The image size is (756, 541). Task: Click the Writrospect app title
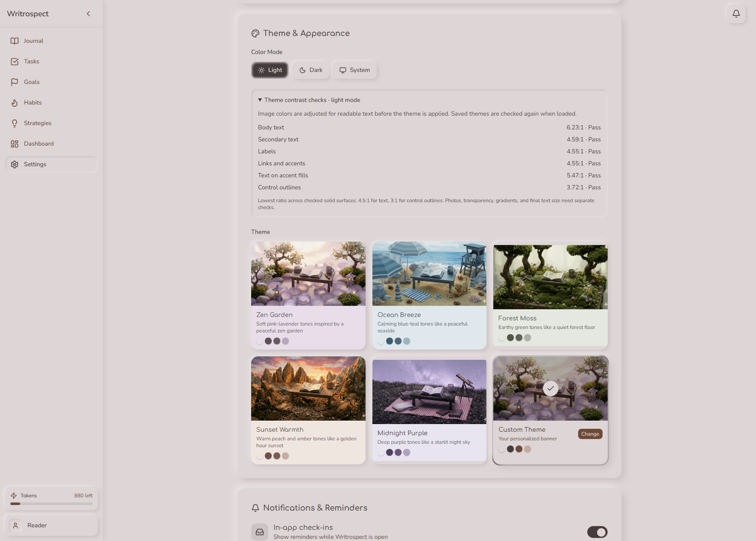pos(28,14)
